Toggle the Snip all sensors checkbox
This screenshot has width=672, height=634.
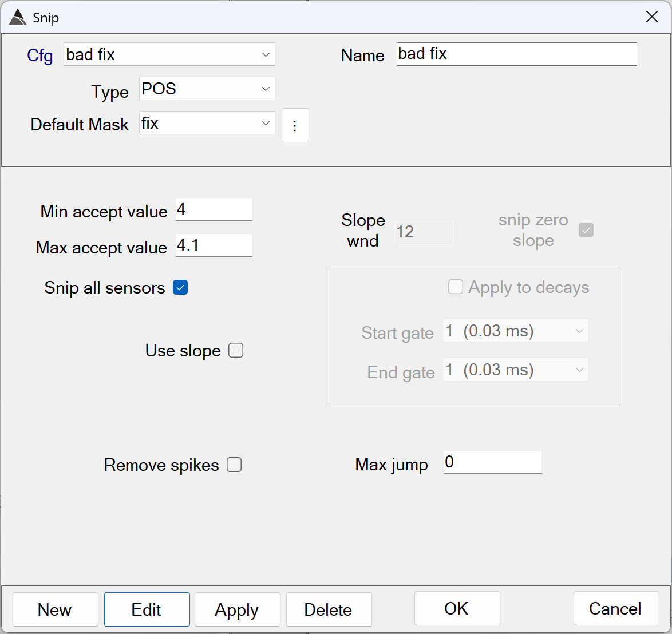coord(180,287)
